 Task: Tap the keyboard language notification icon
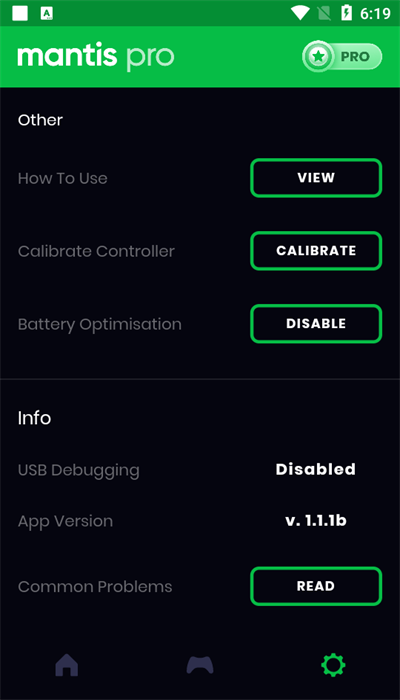coord(46,13)
